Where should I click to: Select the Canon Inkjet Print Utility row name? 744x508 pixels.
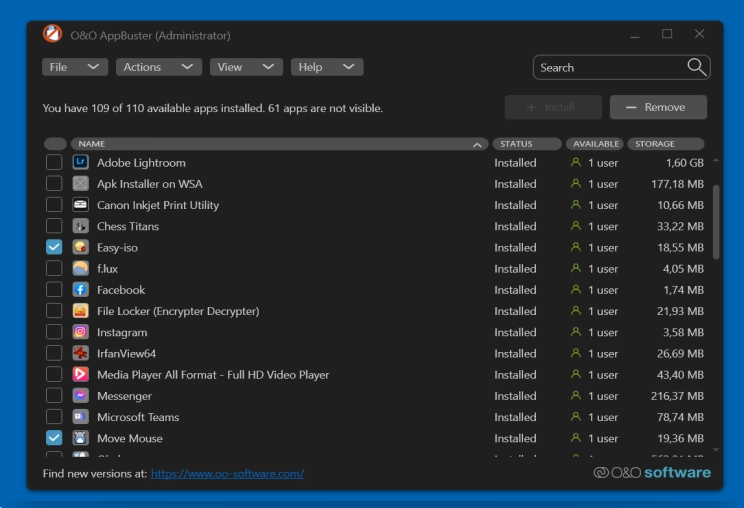(x=158, y=205)
